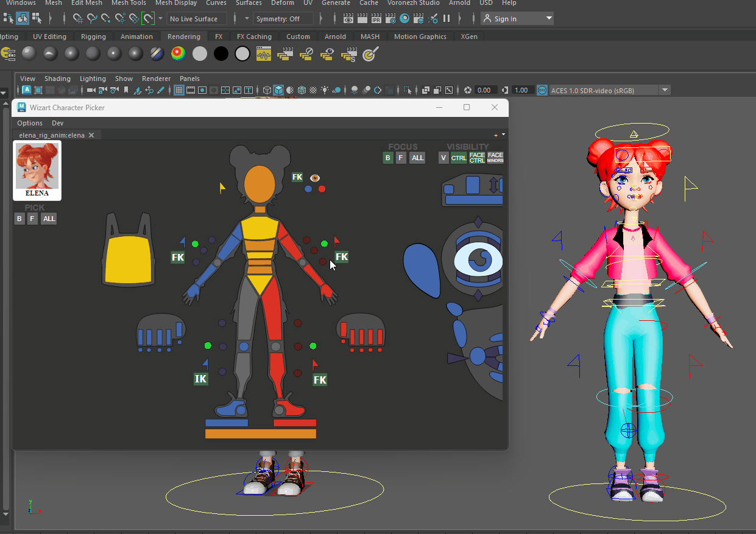Switch to the Rigging shelf tab
This screenshot has height=534, width=756.
(x=93, y=37)
